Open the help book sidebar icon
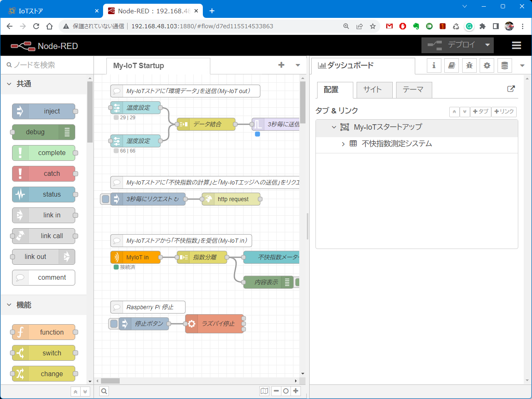The height and width of the screenshot is (399, 532). (452, 66)
